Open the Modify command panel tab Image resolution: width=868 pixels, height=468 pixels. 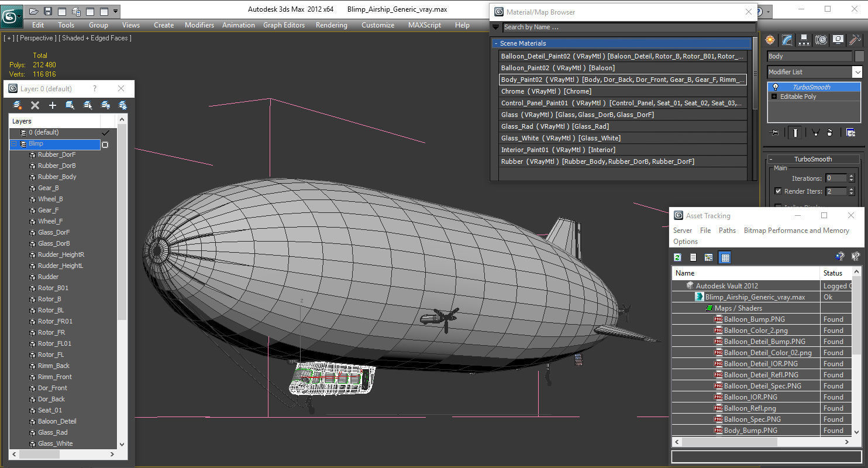[x=787, y=40]
